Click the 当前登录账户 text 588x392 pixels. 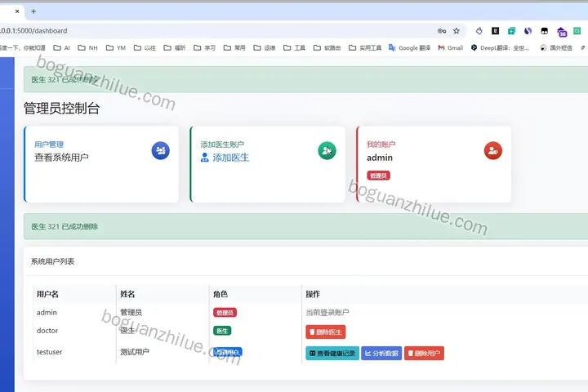327,313
